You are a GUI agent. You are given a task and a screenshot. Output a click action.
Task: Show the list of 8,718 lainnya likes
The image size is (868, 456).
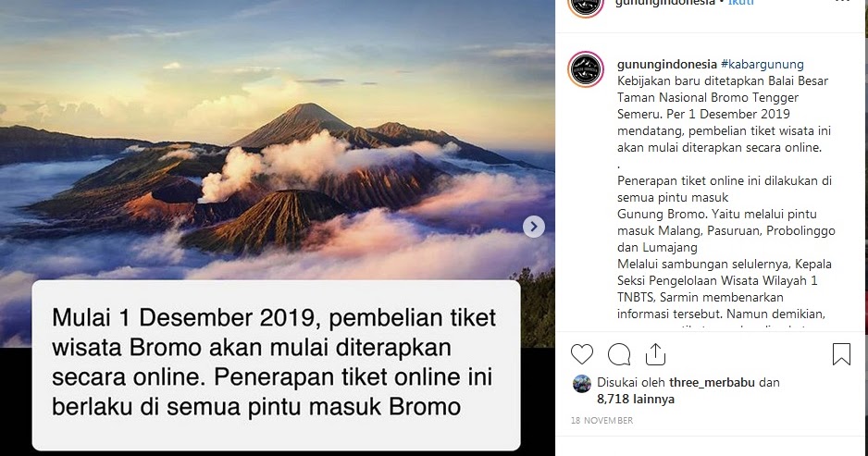[x=636, y=399]
